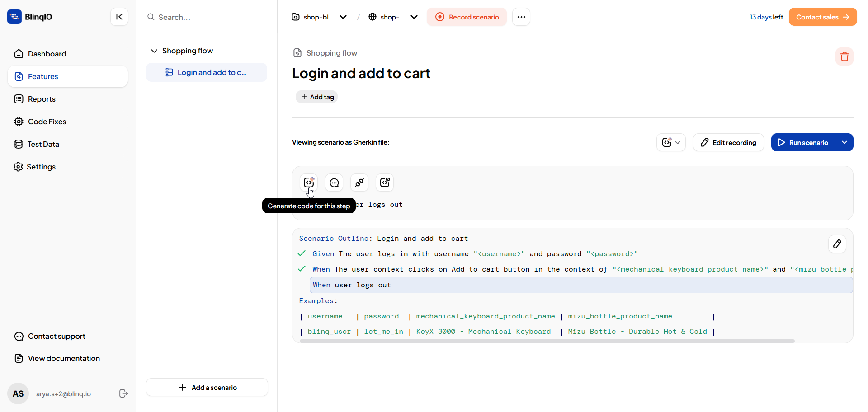Select the Given user logs in step
The width and height of the screenshot is (868, 412).
(475, 254)
